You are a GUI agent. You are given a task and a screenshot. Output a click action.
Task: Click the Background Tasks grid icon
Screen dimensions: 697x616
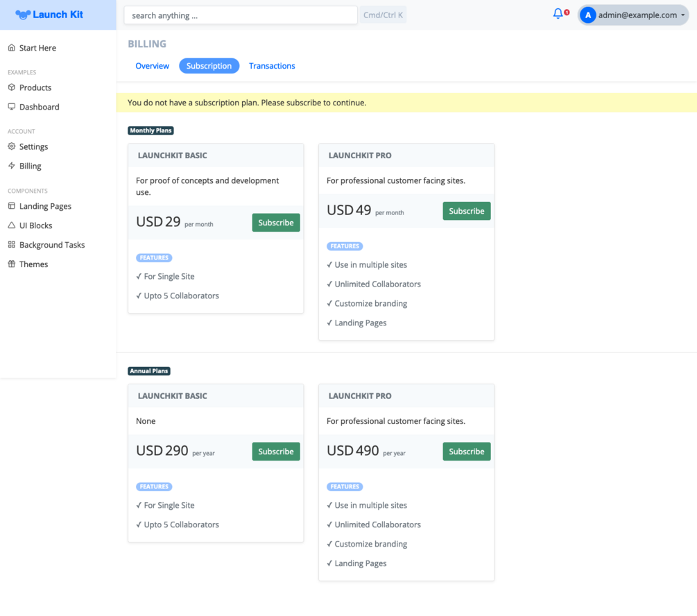pos(11,245)
